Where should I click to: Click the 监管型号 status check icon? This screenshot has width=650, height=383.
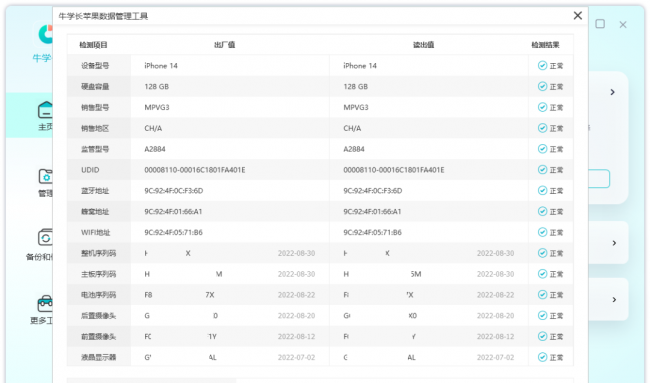point(542,149)
